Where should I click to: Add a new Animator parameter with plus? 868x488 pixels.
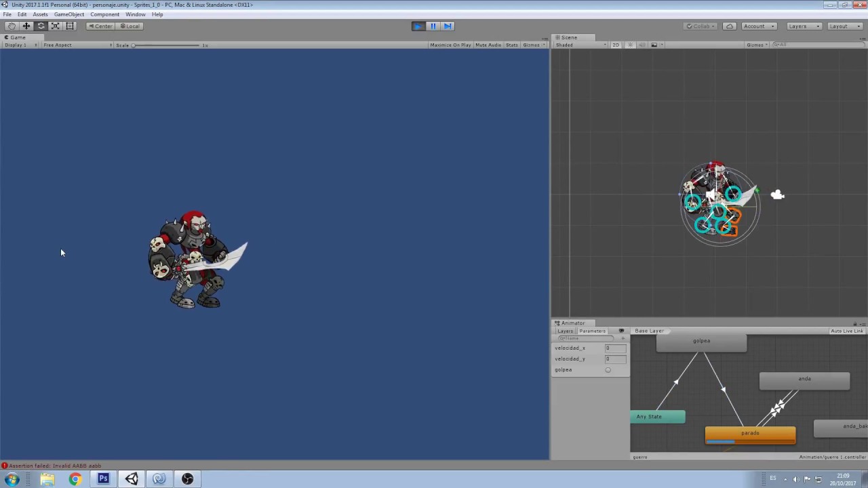[x=623, y=338]
